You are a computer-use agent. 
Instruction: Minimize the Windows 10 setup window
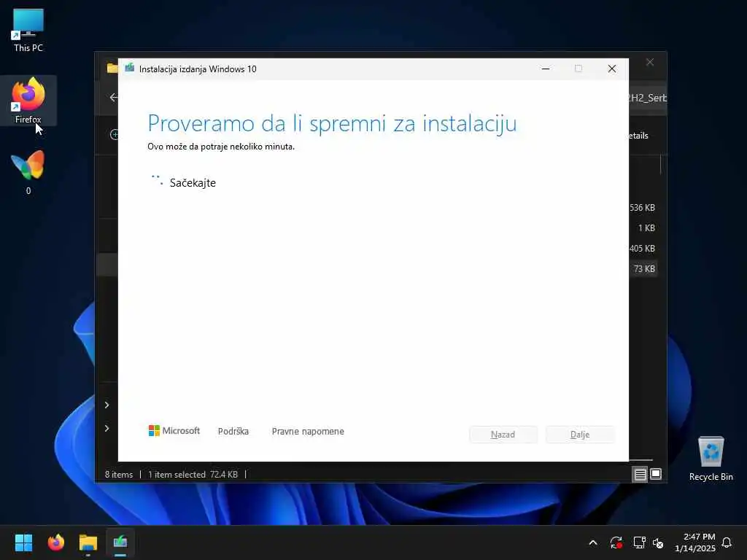point(546,69)
